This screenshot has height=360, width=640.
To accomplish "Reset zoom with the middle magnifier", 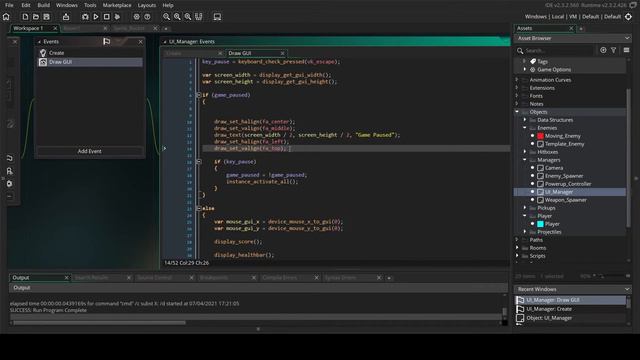I will click(x=177, y=17).
